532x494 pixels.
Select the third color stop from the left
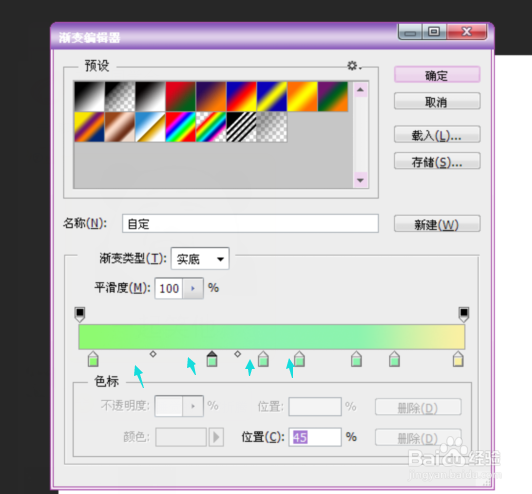point(263,359)
